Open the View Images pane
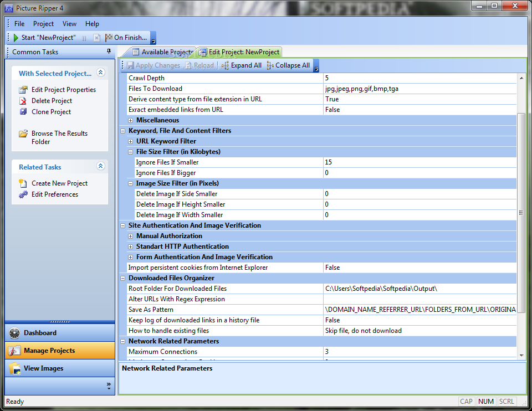 pos(60,368)
